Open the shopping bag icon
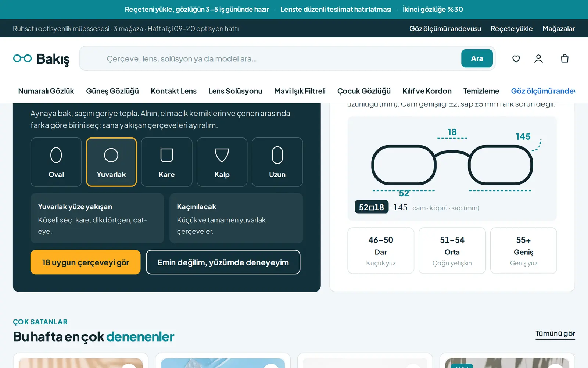 coord(564,59)
